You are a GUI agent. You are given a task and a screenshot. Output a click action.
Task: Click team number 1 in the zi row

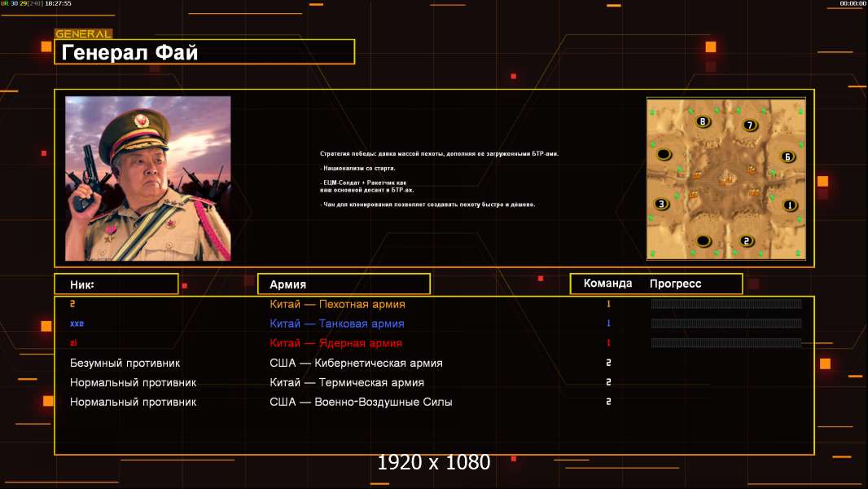pyautogui.click(x=608, y=343)
